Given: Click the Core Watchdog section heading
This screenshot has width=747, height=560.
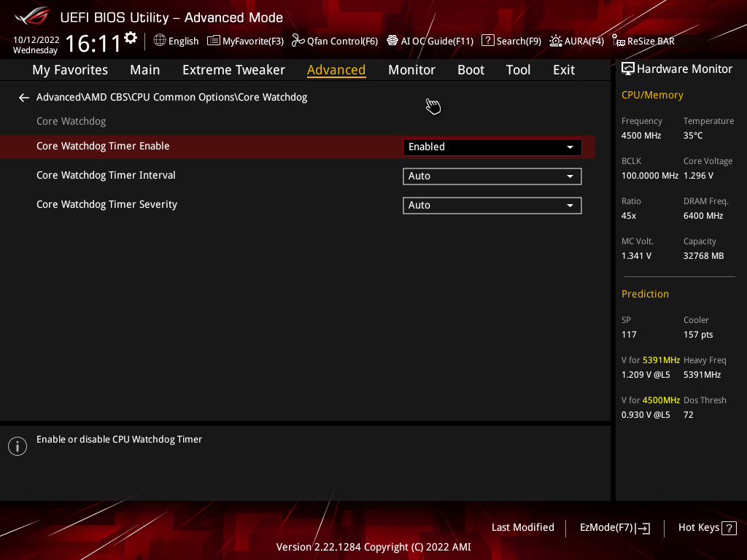Looking at the screenshot, I should tap(71, 122).
